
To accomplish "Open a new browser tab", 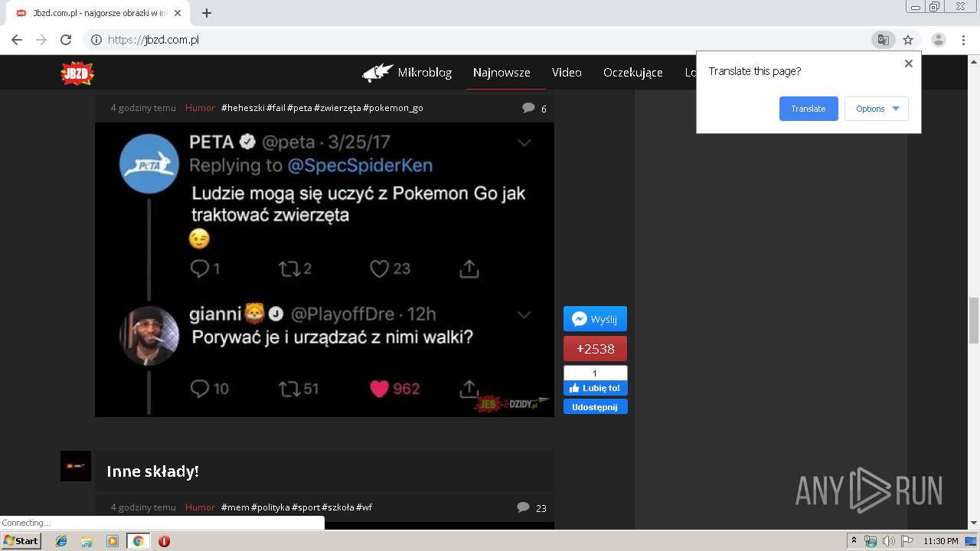I will (x=207, y=13).
